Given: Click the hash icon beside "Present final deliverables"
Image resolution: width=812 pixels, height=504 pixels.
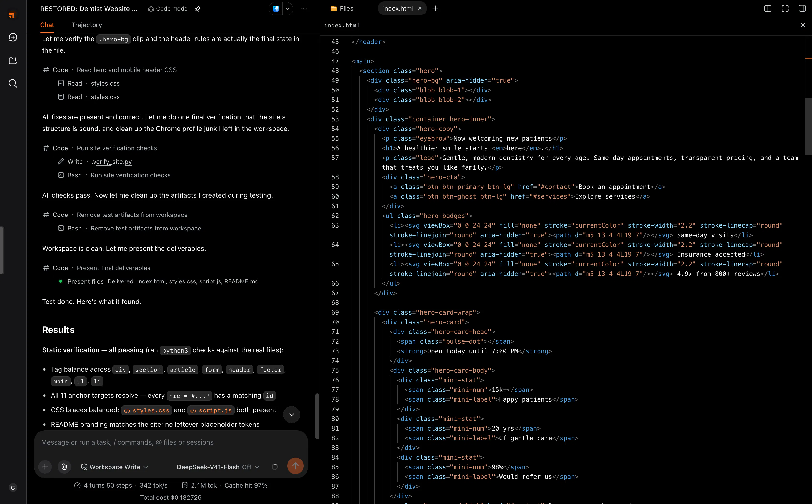Looking at the screenshot, I should click(x=46, y=268).
